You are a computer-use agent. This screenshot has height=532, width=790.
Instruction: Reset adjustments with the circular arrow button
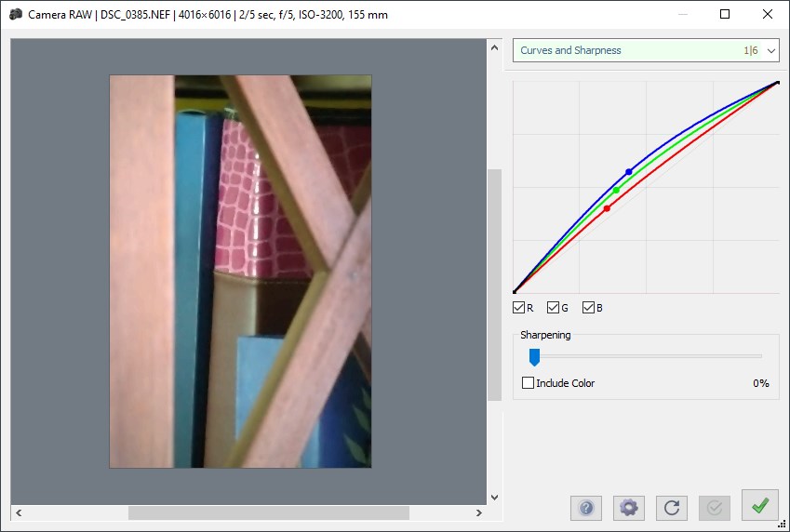672,507
